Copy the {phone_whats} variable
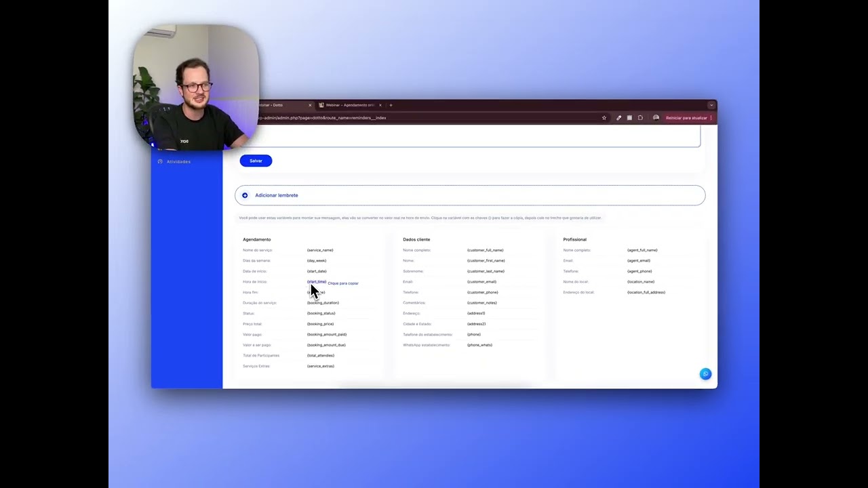 [x=479, y=345]
